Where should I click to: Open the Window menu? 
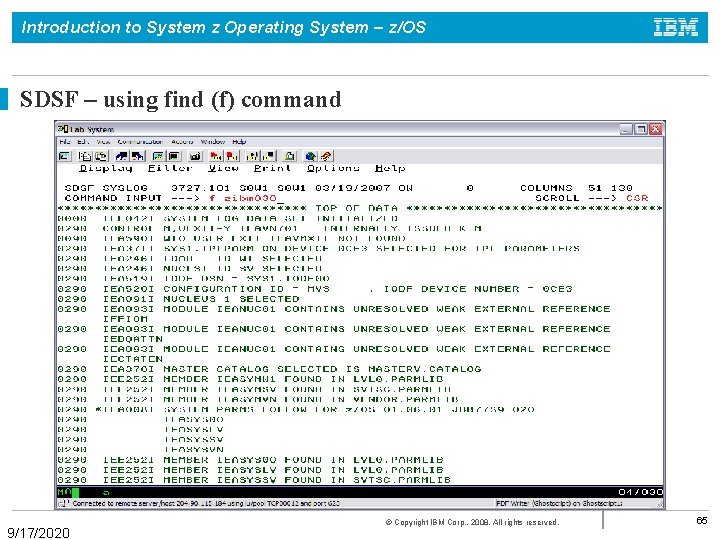tap(213, 142)
